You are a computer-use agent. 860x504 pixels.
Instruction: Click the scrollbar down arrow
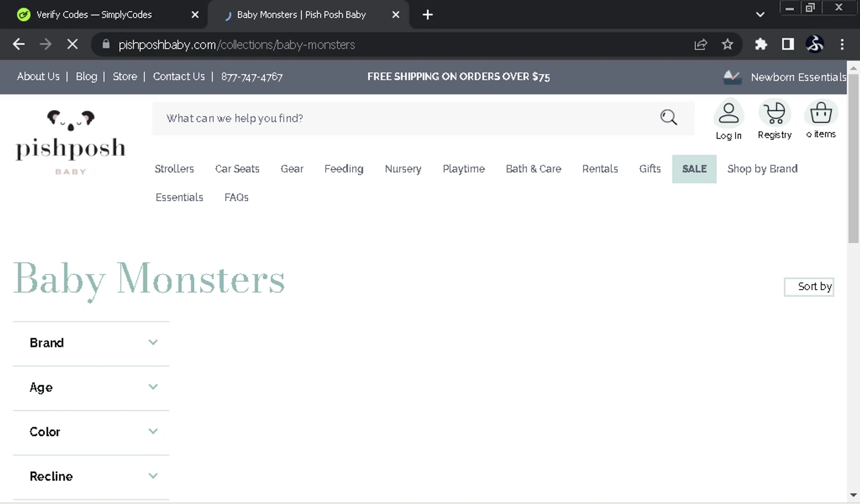(854, 495)
